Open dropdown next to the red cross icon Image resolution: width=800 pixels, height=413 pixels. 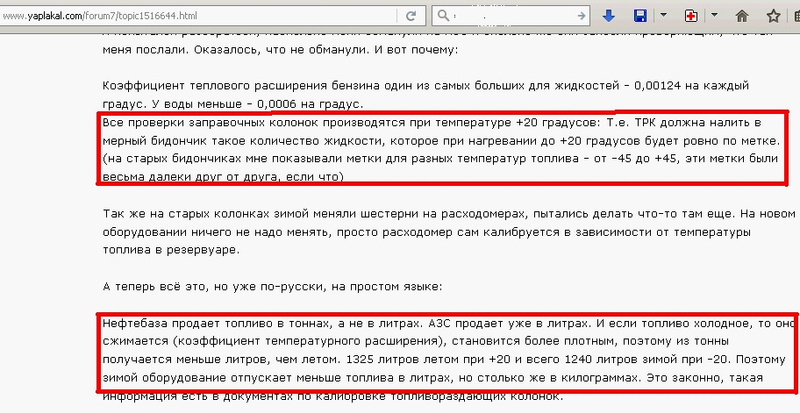point(714,15)
